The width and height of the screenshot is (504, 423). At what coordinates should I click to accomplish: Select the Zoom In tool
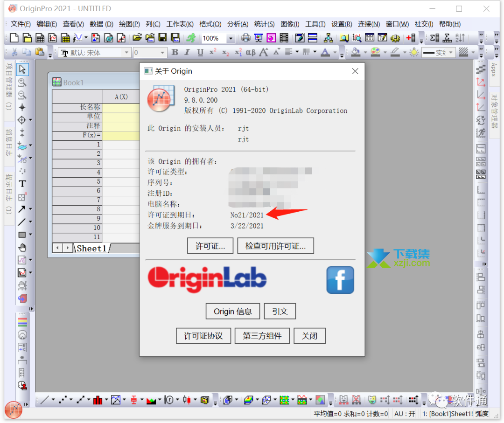tap(22, 82)
